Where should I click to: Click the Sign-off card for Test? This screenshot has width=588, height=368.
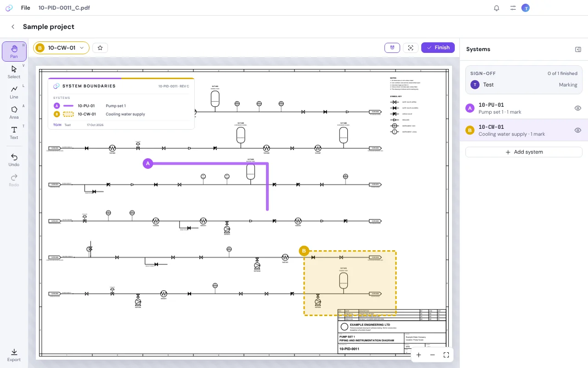tap(524, 80)
